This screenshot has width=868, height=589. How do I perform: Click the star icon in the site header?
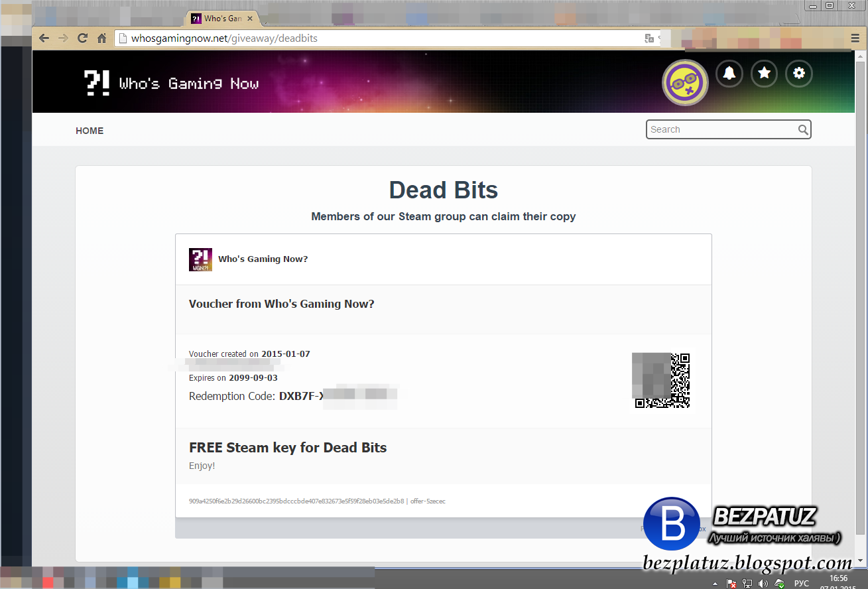click(764, 74)
